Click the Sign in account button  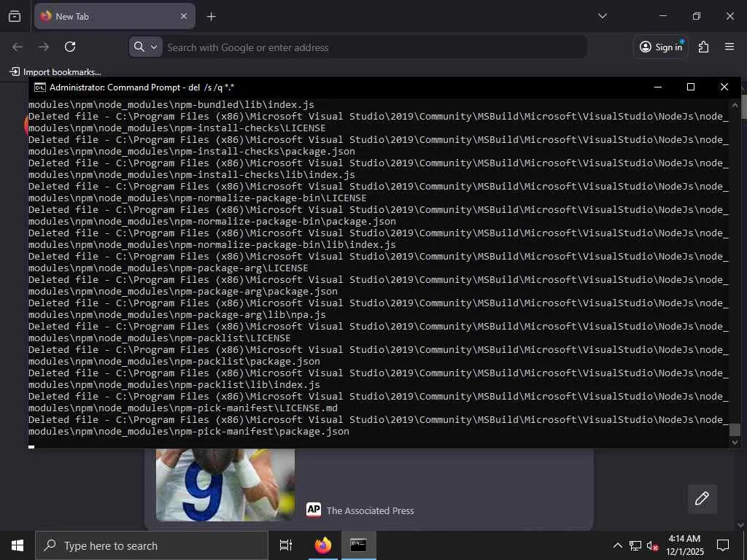tap(661, 47)
